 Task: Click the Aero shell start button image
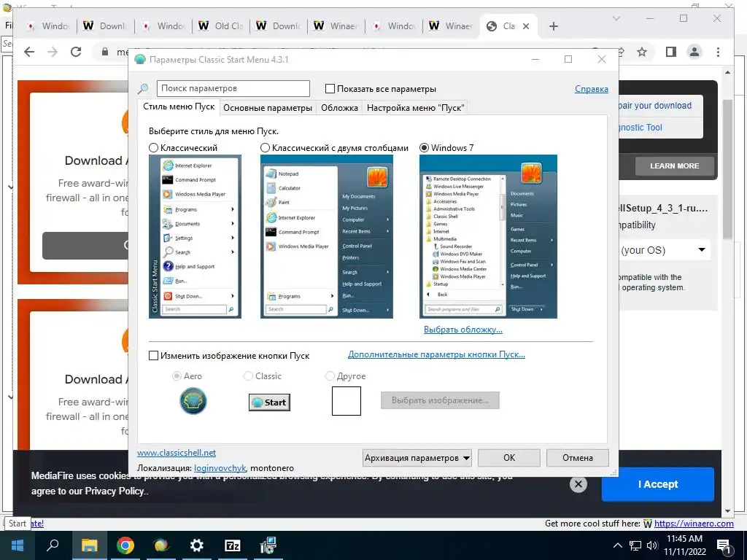[193, 401]
